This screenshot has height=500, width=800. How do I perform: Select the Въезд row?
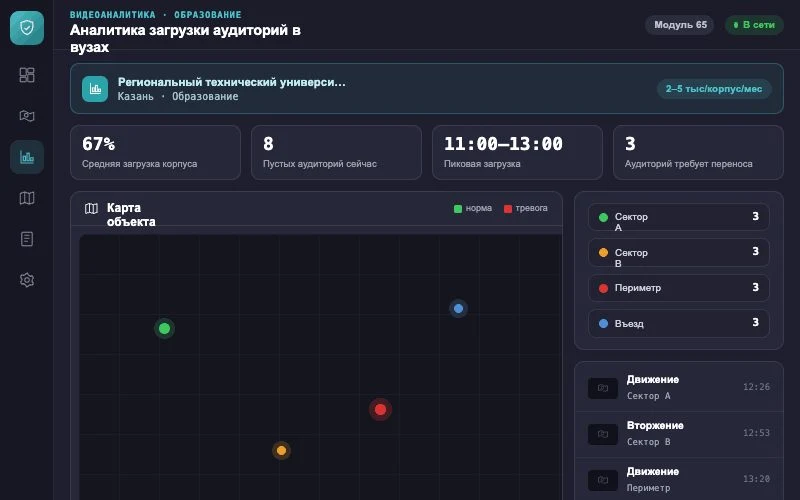coord(679,323)
